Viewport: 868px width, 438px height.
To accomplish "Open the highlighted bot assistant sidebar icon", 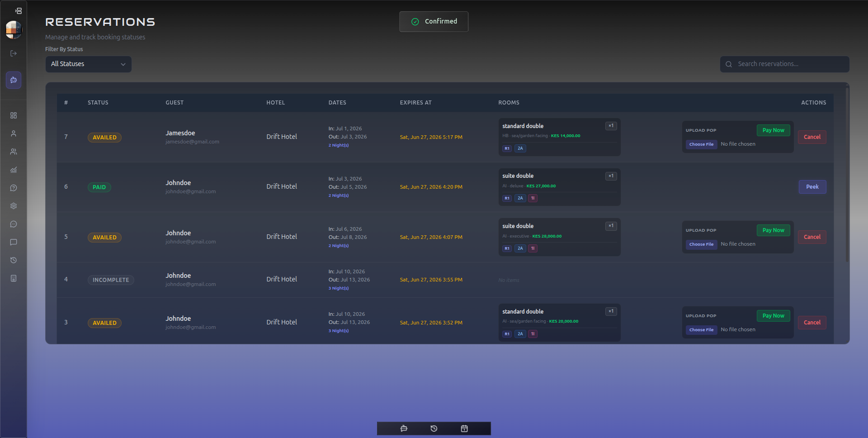I will pyautogui.click(x=14, y=80).
